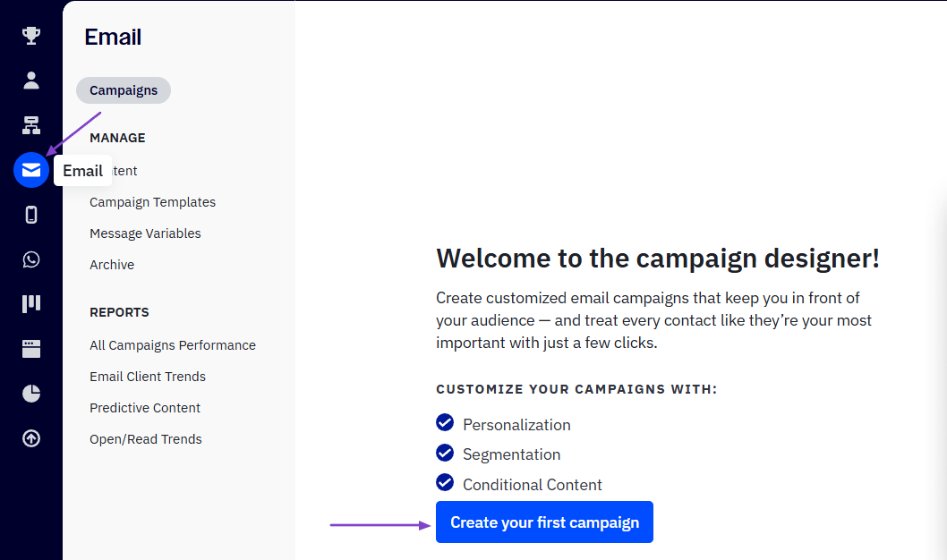Open the SMS phone icon
947x560 pixels.
tap(31, 215)
